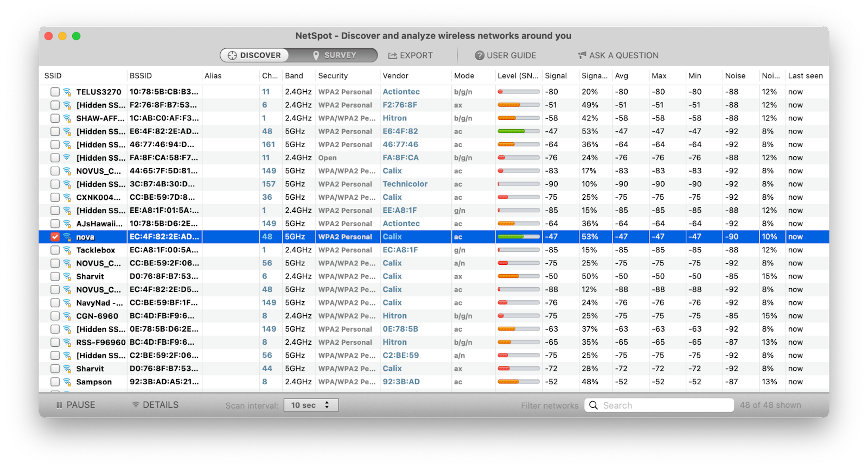This screenshot has height=469, width=868.
Task: Open the scan interval 10 sec dropdown
Action: [311, 405]
